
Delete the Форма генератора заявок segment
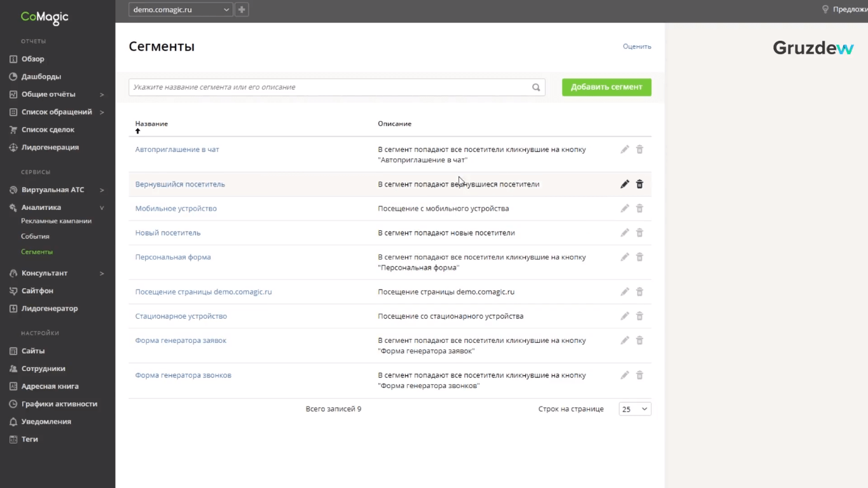pos(640,340)
